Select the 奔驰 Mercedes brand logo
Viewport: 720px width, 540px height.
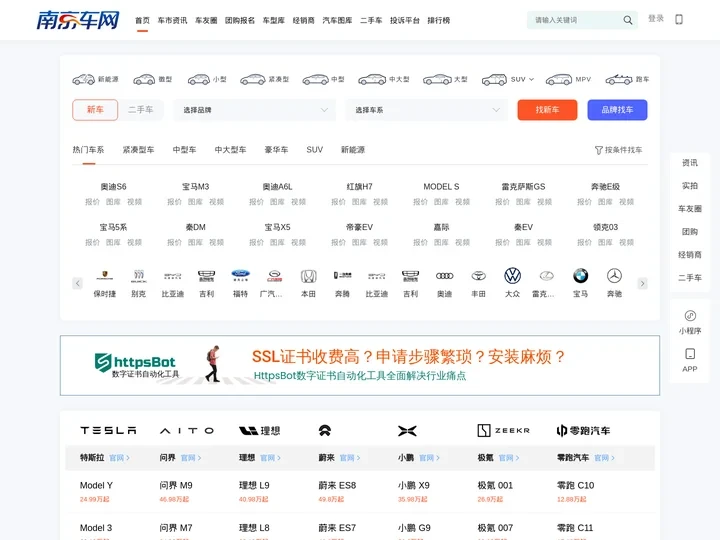(x=614, y=276)
